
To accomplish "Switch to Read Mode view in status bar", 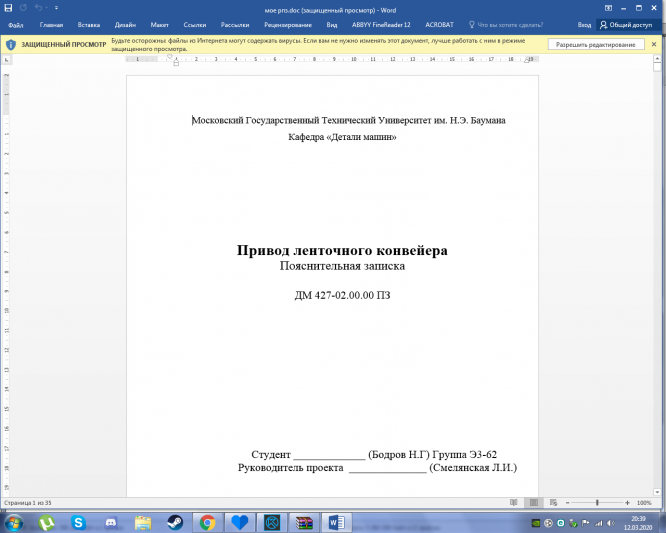I will click(513, 501).
